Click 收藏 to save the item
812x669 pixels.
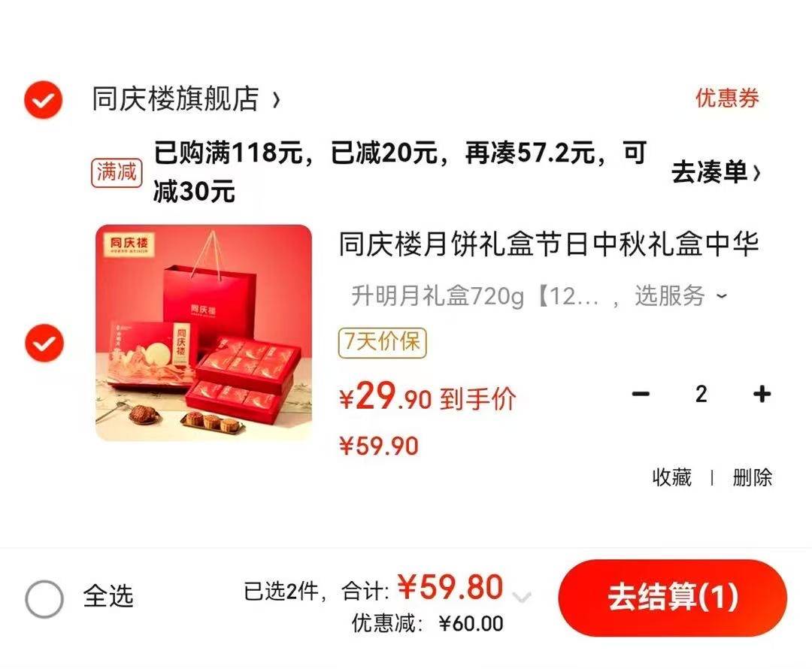671,477
